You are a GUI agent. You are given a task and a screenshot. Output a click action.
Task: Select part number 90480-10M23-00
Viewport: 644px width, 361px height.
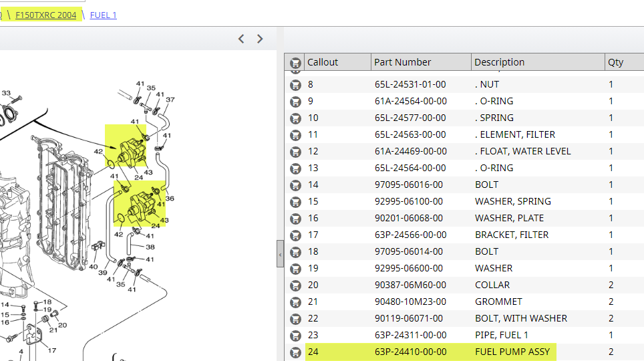pyautogui.click(x=410, y=302)
